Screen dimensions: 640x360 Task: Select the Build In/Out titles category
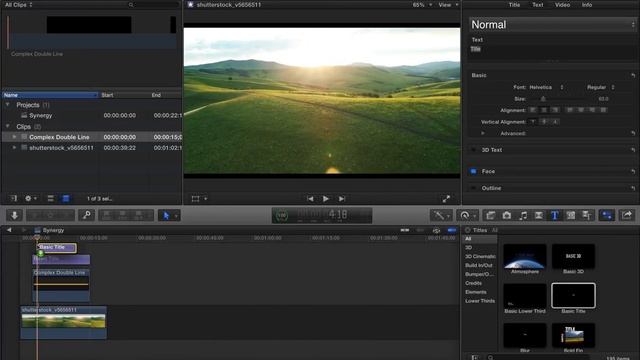click(x=478, y=265)
